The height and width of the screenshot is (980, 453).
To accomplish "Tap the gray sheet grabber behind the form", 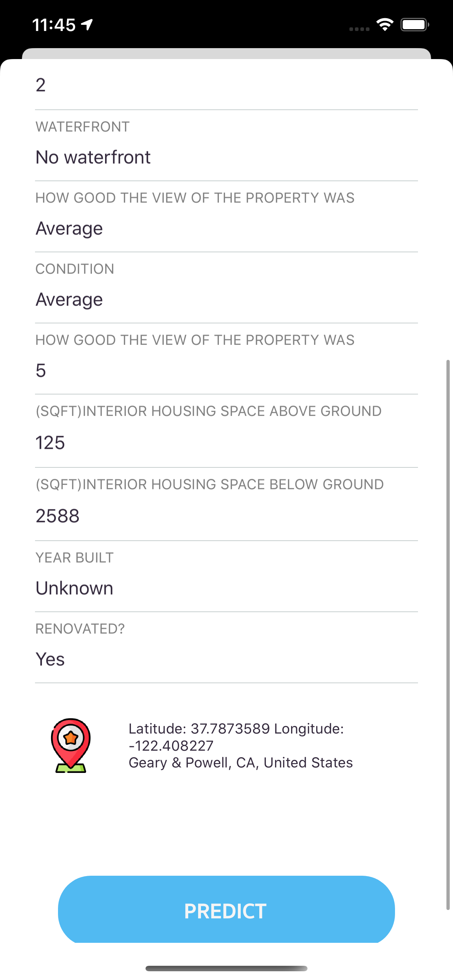I will pyautogui.click(x=226, y=53).
